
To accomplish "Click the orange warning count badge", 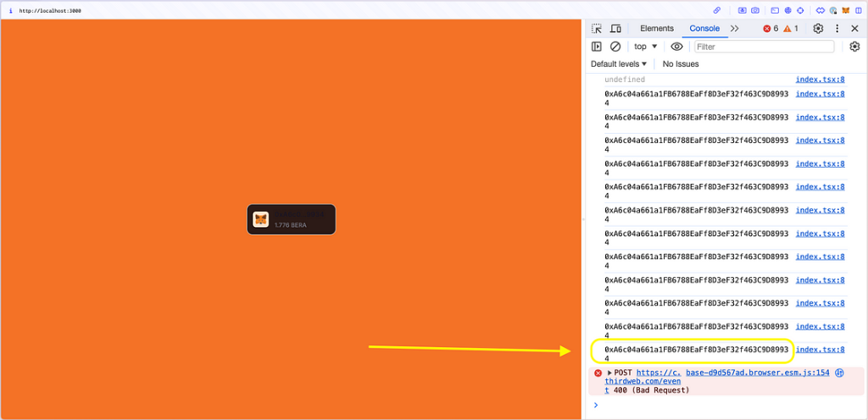I will (790, 29).
